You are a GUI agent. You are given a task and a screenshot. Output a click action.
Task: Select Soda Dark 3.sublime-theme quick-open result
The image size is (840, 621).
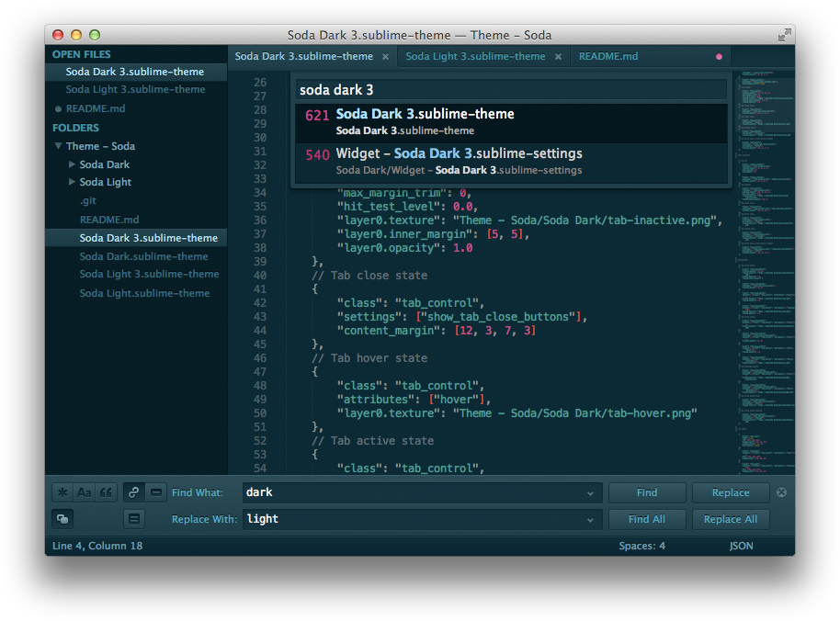click(x=512, y=122)
